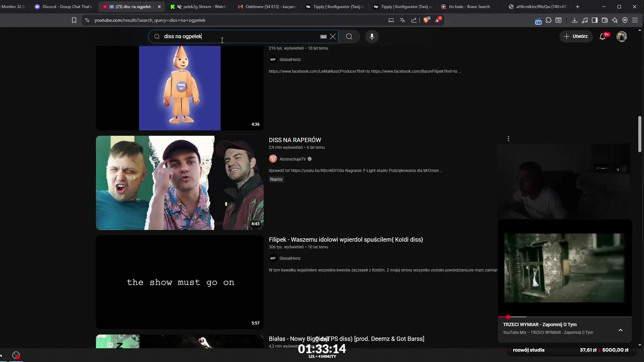Open the browser main hamburger menu
The width and height of the screenshot is (644, 362).
[635, 20]
